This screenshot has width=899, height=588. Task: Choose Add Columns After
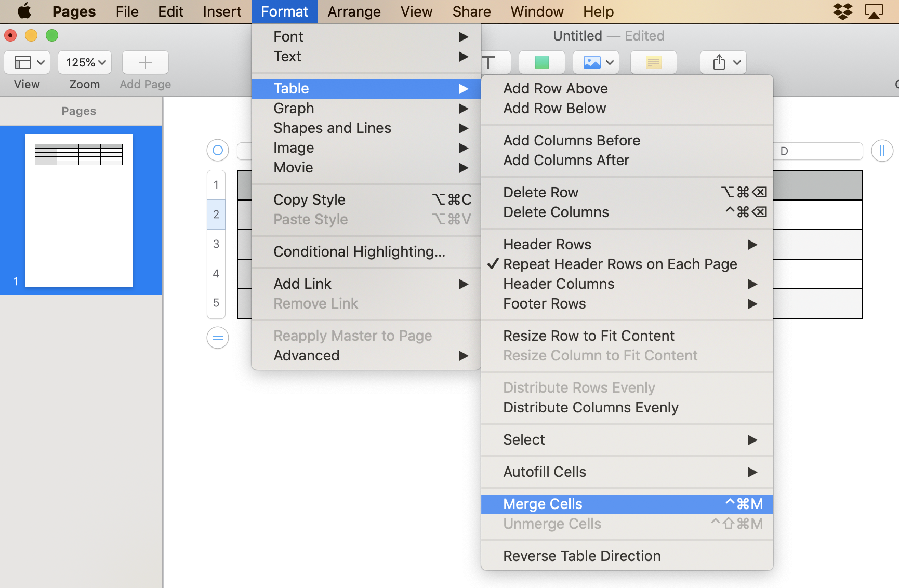coord(627,160)
